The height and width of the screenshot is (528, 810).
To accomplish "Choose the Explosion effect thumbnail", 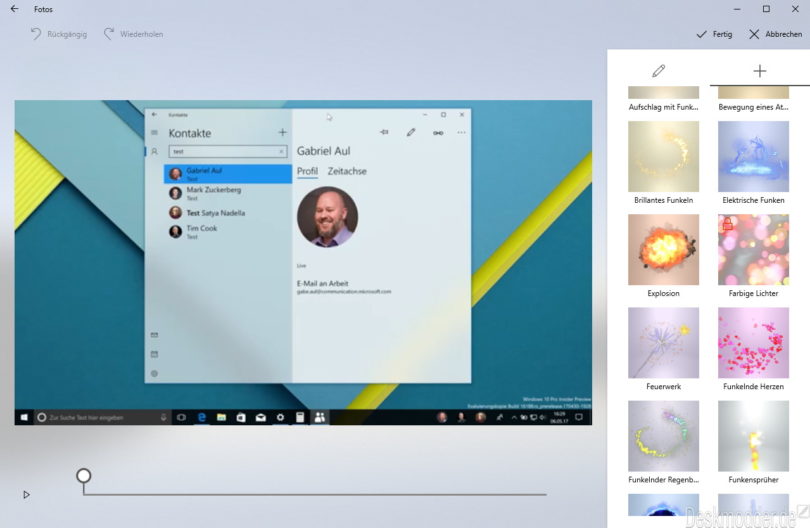I will coord(663,249).
